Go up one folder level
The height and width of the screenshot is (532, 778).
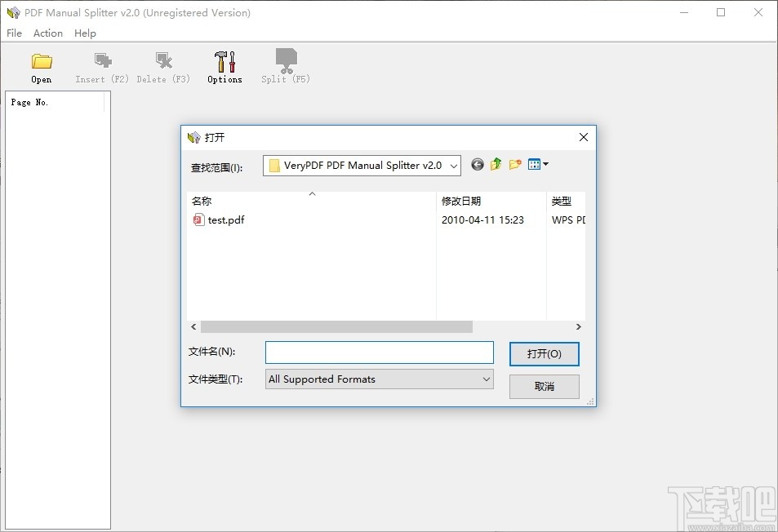pyautogui.click(x=496, y=164)
